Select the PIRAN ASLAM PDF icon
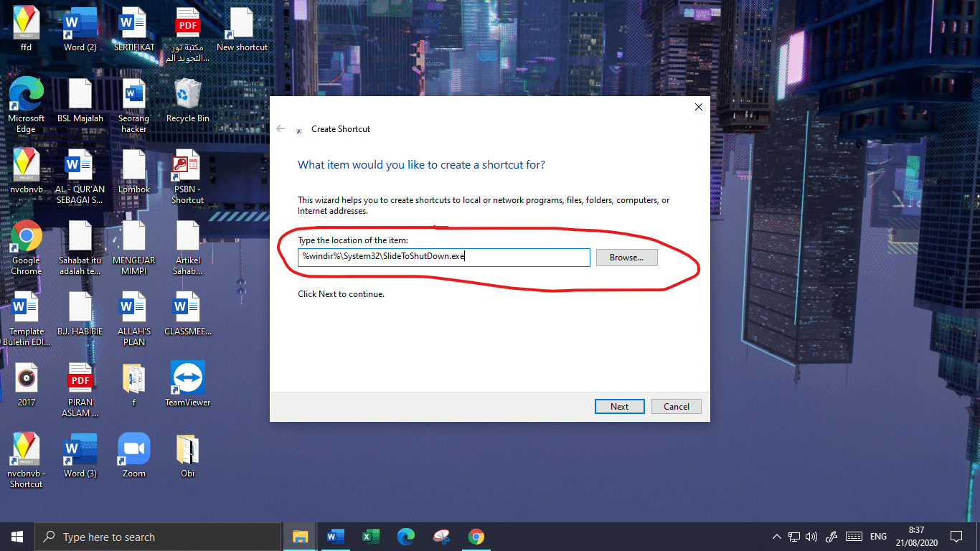 coord(80,390)
